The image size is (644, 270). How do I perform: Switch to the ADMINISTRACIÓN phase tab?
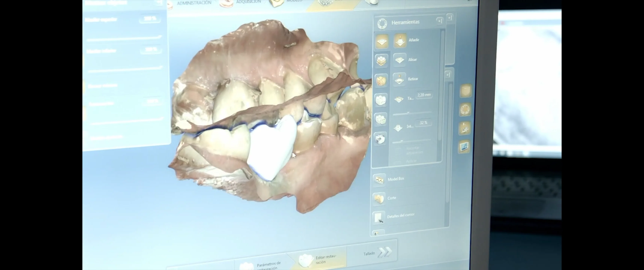click(194, 3)
